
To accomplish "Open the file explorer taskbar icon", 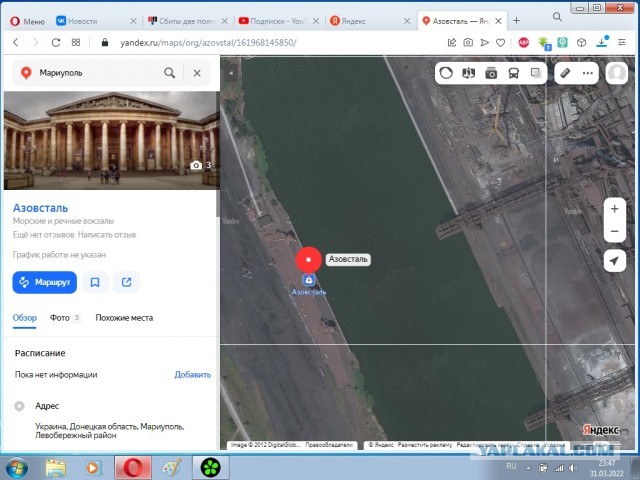I will coord(56,468).
